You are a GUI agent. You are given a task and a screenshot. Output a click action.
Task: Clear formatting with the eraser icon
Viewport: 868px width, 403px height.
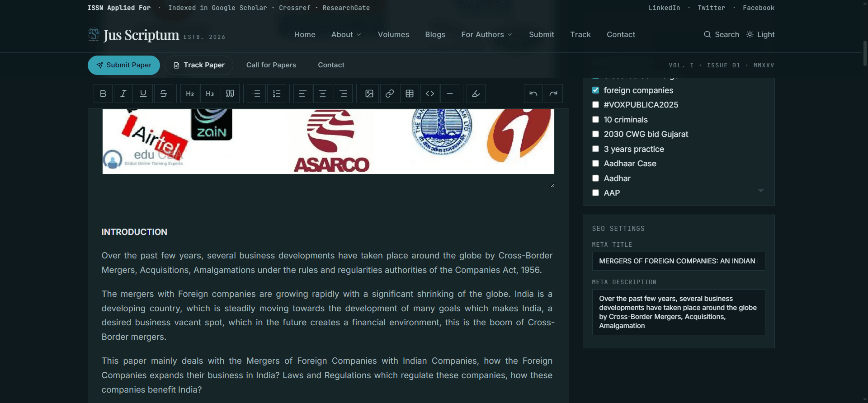[x=476, y=94]
